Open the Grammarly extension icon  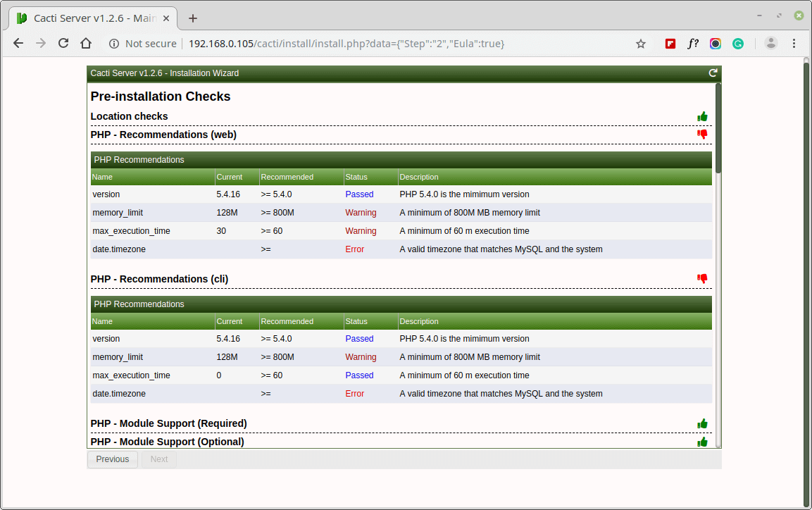point(738,44)
